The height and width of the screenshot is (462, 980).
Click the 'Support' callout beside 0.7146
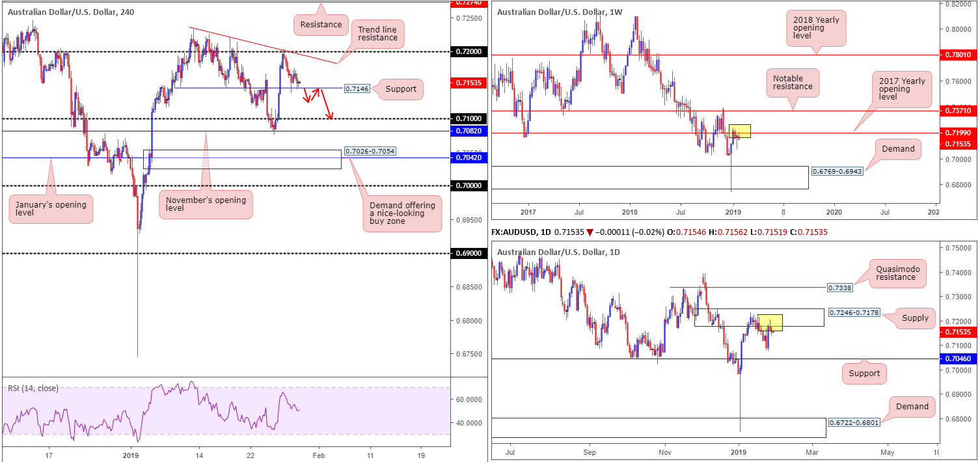tap(400, 88)
